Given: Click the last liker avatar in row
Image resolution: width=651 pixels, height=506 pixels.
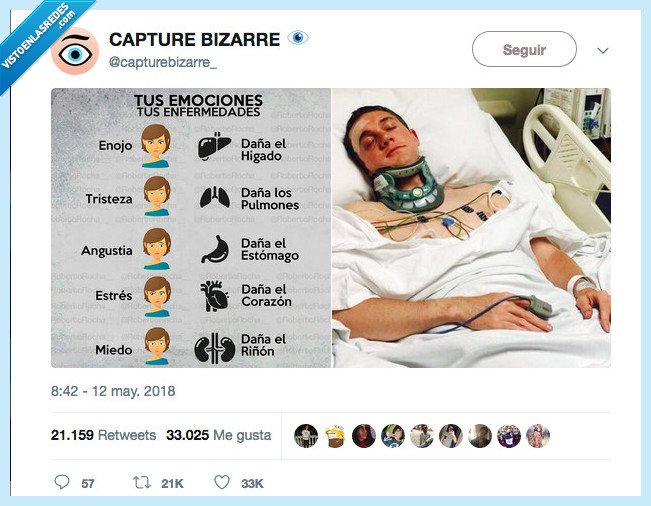Looking at the screenshot, I should pos(538,436).
